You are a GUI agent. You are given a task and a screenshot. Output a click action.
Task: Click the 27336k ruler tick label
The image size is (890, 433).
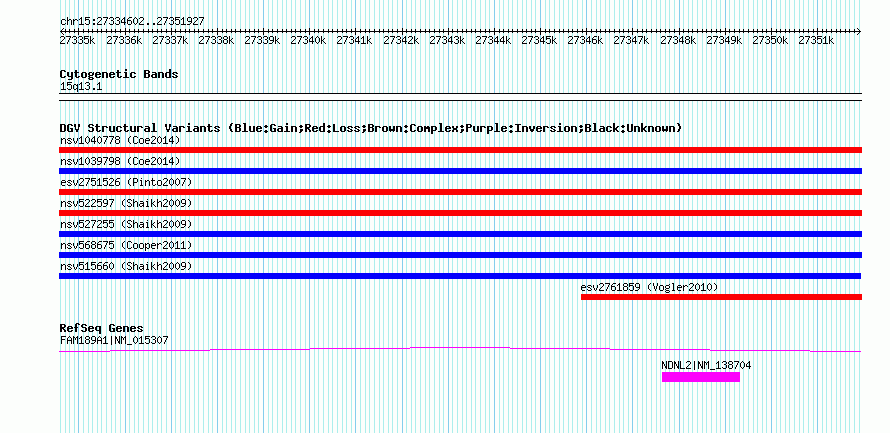coord(124,40)
